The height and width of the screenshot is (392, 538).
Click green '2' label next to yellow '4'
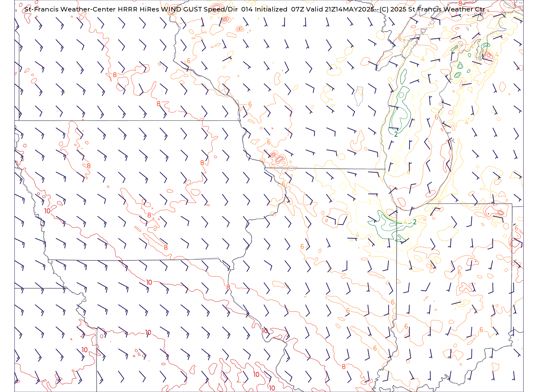(415, 222)
